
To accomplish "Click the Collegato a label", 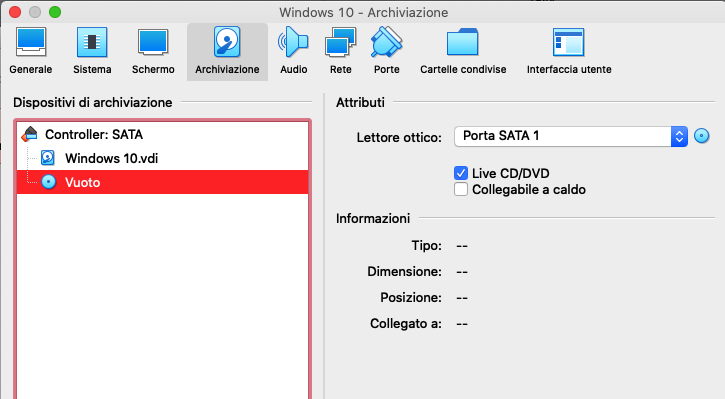I will pyautogui.click(x=406, y=324).
